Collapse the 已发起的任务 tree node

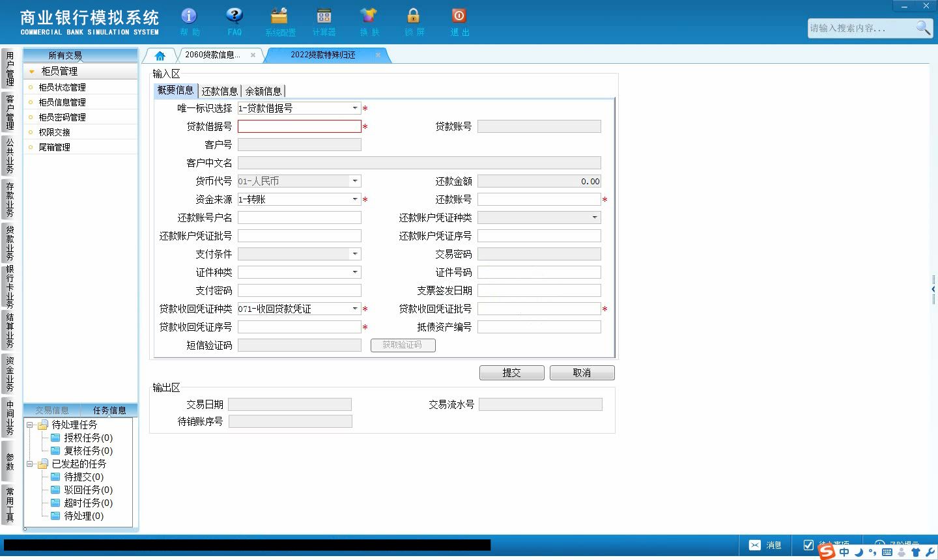coord(29,464)
